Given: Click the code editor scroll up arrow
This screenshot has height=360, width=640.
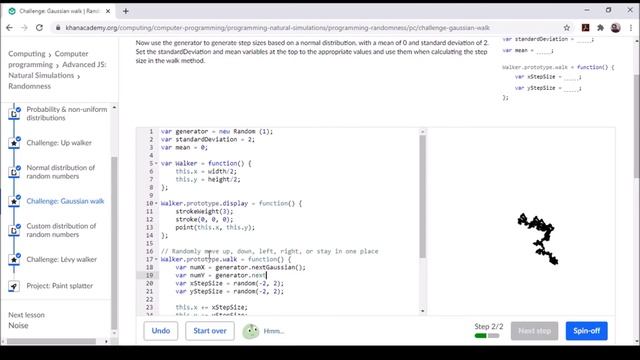Looking at the screenshot, I should (422, 131).
